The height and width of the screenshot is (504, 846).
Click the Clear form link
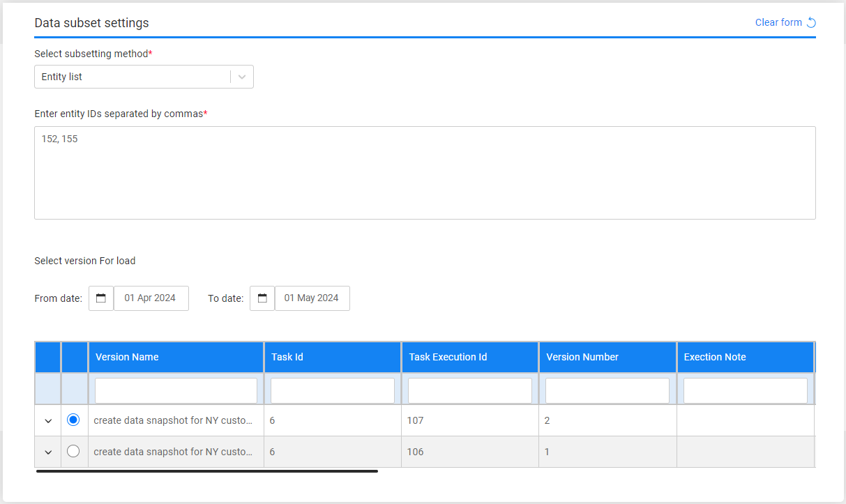click(778, 22)
